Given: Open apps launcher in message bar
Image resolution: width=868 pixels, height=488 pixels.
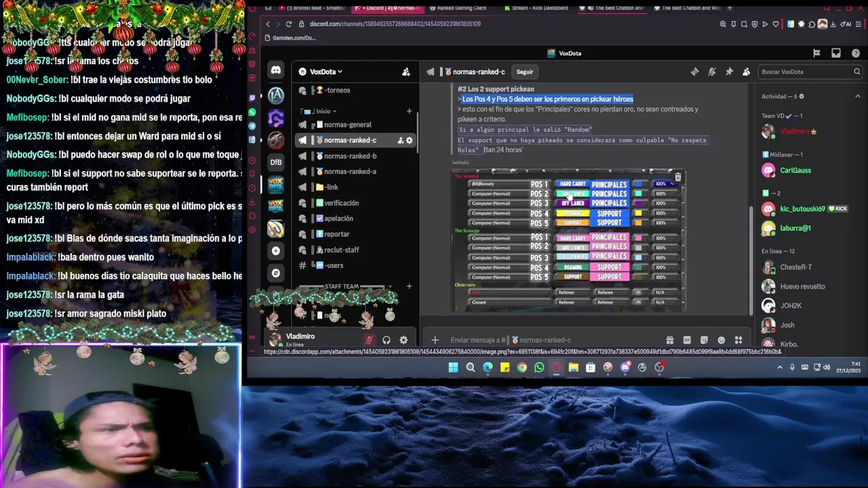Looking at the screenshot, I should coord(738,340).
